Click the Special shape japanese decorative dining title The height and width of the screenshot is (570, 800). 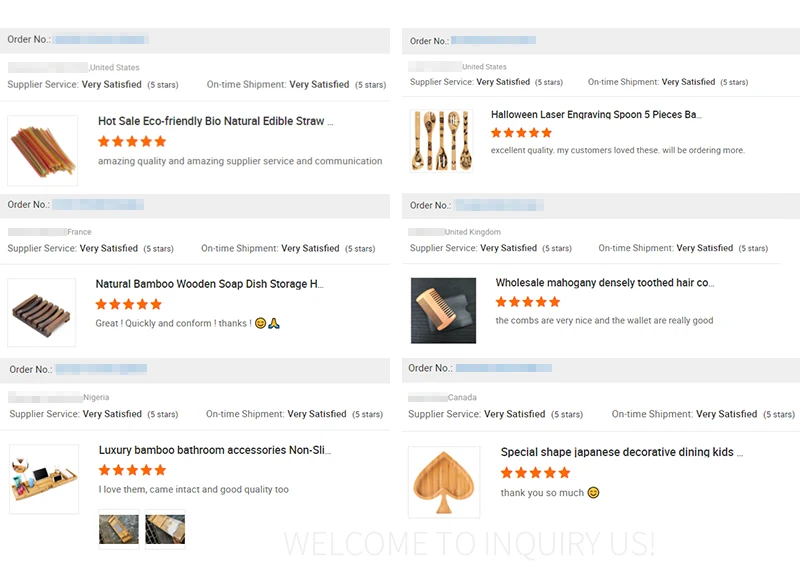(x=621, y=452)
